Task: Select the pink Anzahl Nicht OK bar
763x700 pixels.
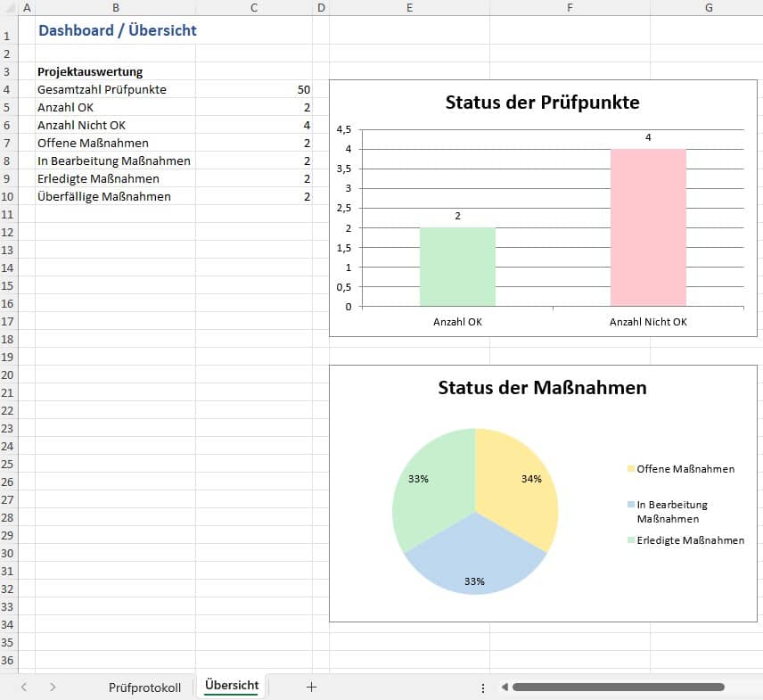Action: click(x=648, y=228)
